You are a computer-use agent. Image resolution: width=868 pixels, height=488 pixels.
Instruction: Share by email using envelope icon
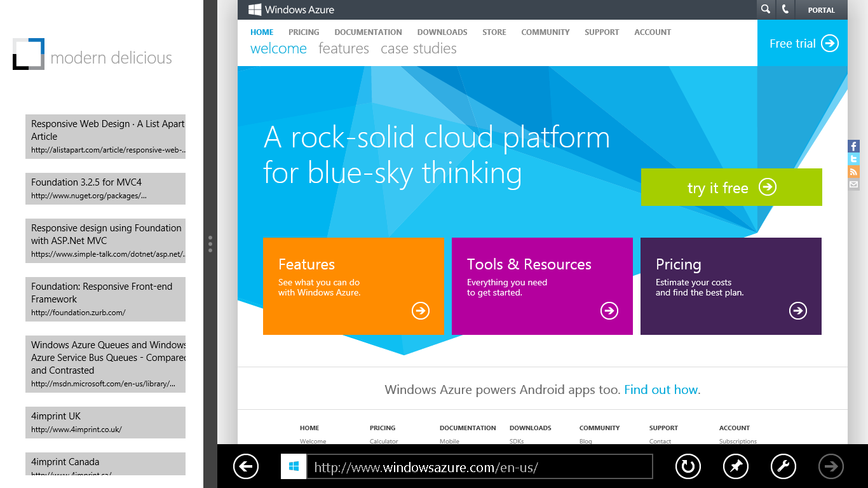(853, 184)
